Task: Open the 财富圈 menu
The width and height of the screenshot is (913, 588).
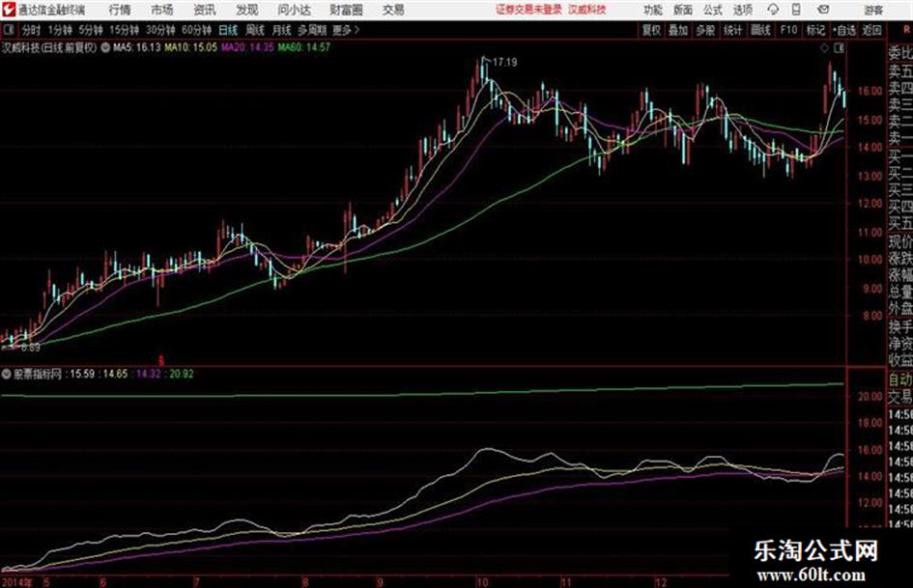Action: point(346,10)
